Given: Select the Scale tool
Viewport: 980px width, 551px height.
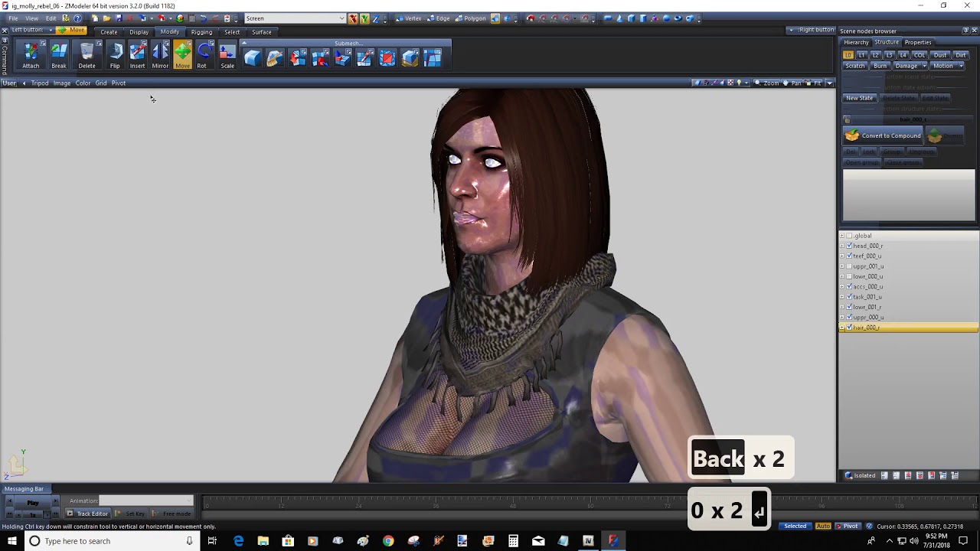Looking at the screenshot, I should pos(227,56).
